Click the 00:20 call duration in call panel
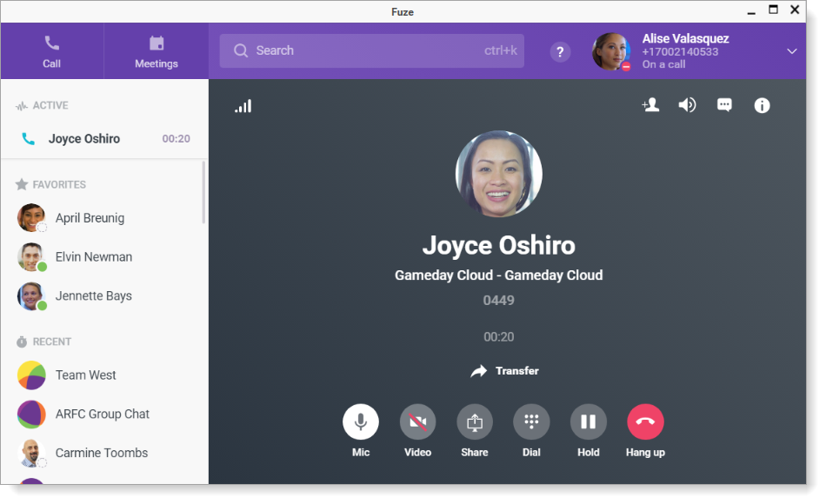 point(499,337)
